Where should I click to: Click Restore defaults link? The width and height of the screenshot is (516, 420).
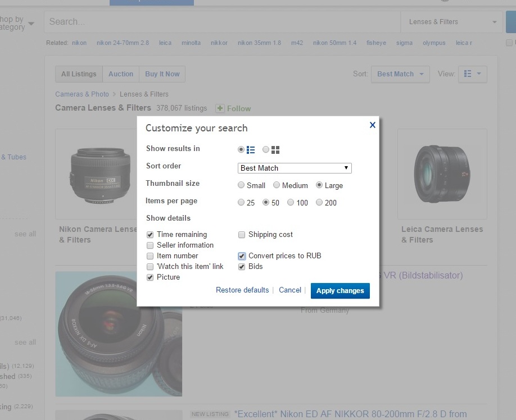pyautogui.click(x=242, y=290)
